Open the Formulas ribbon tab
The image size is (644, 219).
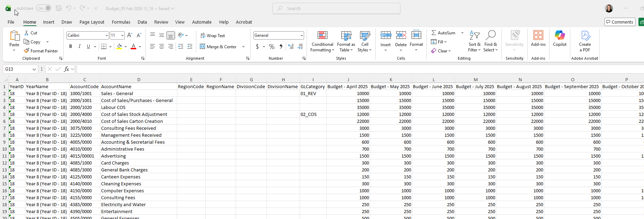(121, 22)
